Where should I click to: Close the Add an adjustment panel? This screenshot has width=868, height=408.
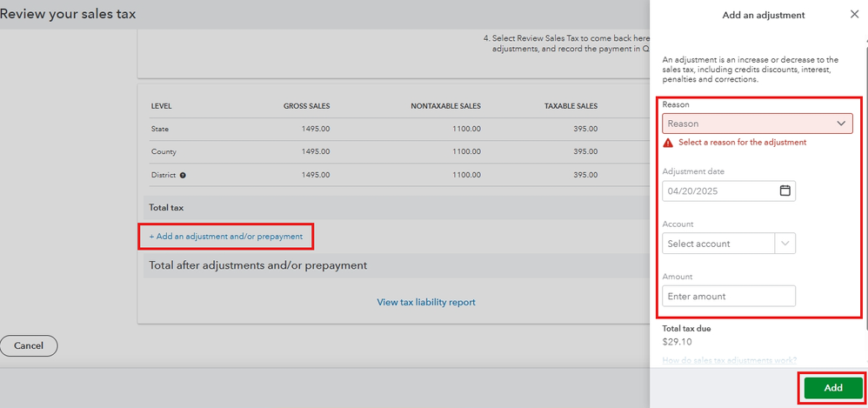pyautogui.click(x=853, y=15)
